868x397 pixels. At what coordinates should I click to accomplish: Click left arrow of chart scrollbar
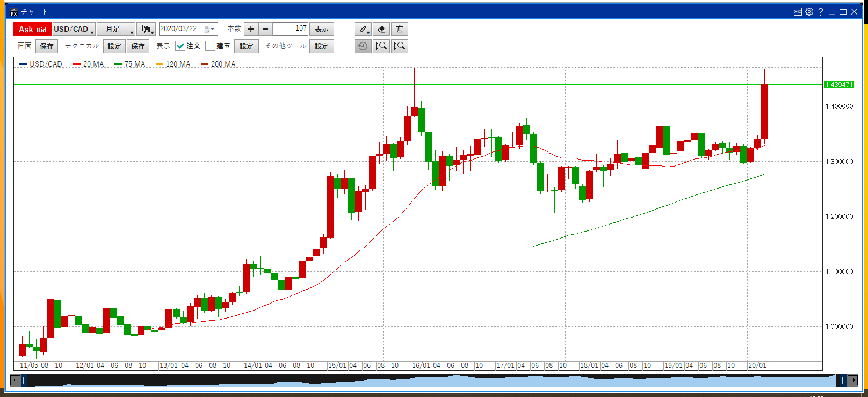pos(15,380)
